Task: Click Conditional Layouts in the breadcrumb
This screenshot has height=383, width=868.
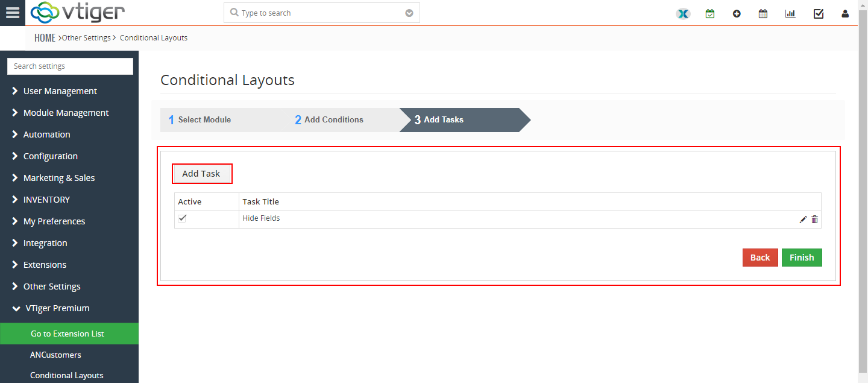Action: point(154,38)
